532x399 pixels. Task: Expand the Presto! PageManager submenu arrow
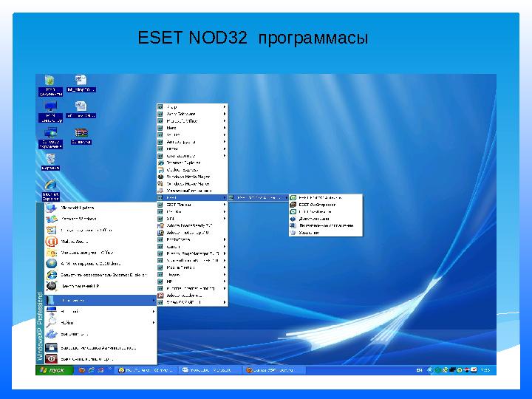(225, 253)
